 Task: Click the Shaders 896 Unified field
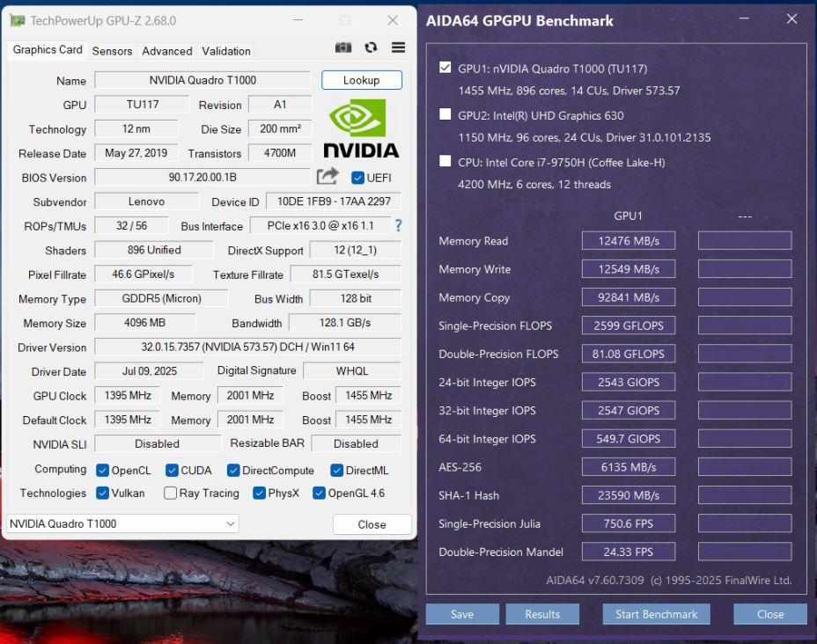154,249
